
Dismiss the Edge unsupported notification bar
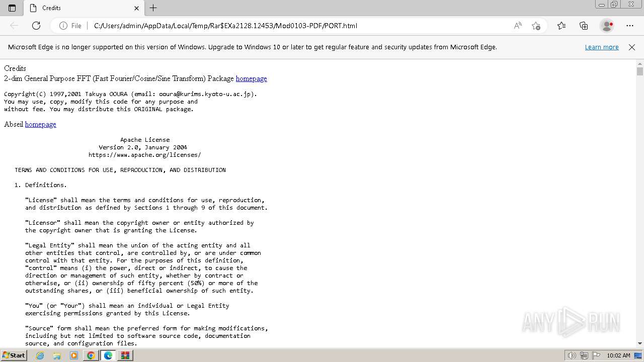point(632,47)
